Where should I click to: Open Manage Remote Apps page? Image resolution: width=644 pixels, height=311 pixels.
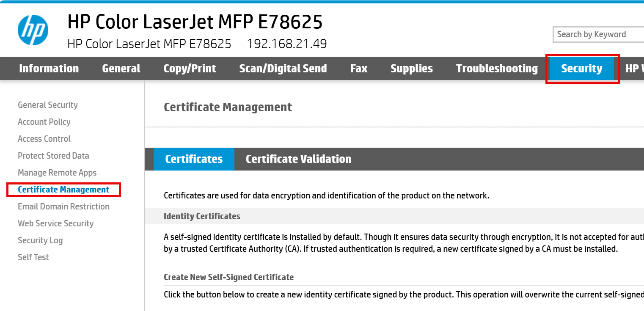[57, 173]
